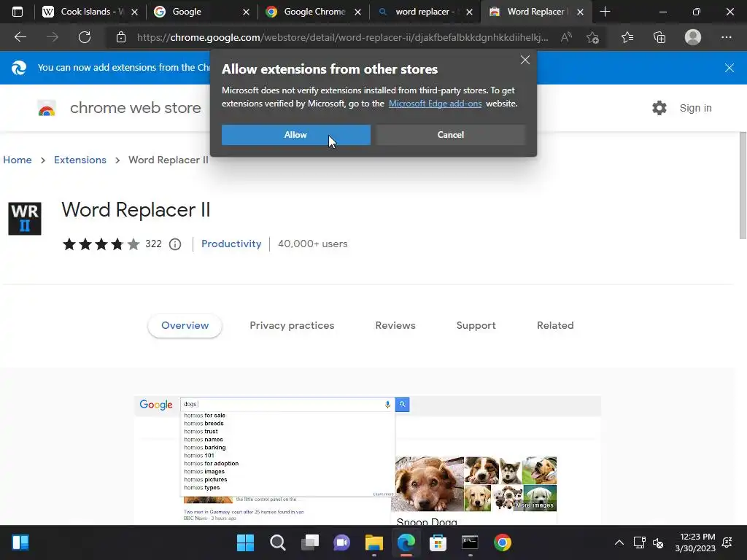Open Read aloud icon in address bar
Screen dimensions: 747x560
tap(566, 37)
